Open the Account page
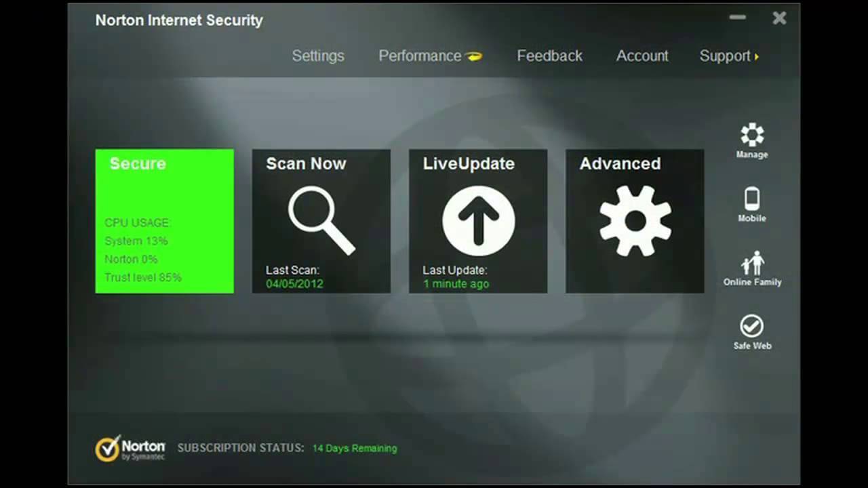Screen dimensions: 868x488 click(x=642, y=56)
